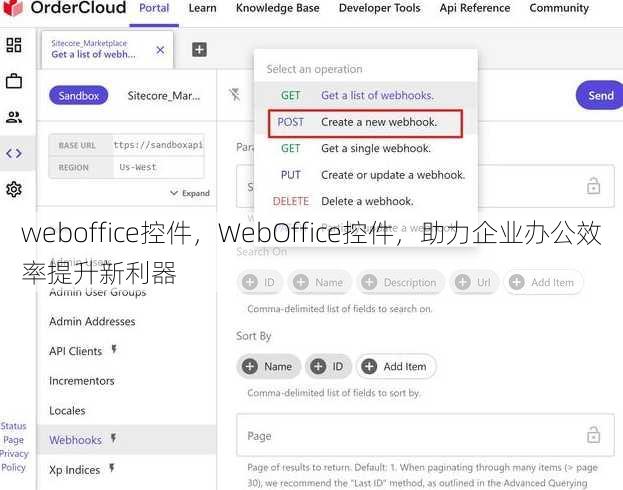Screen dimensions: 623x490
Task: Click Add Item under Search On
Action: coord(543,282)
